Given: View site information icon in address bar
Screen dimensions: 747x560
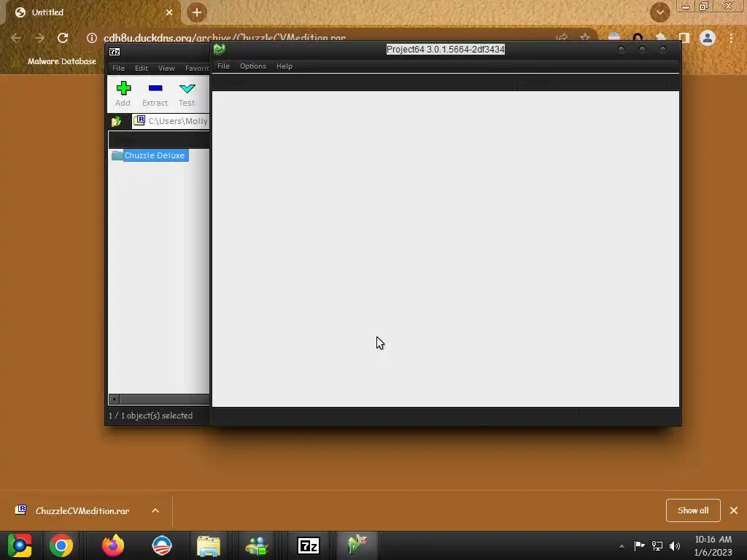Looking at the screenshot, I should tap(91, 38).
